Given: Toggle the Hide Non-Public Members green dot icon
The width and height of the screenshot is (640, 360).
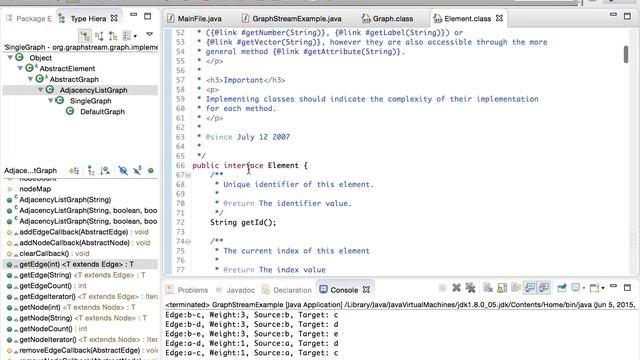Looking at the screenshot, I should click(x=151, y=171).
